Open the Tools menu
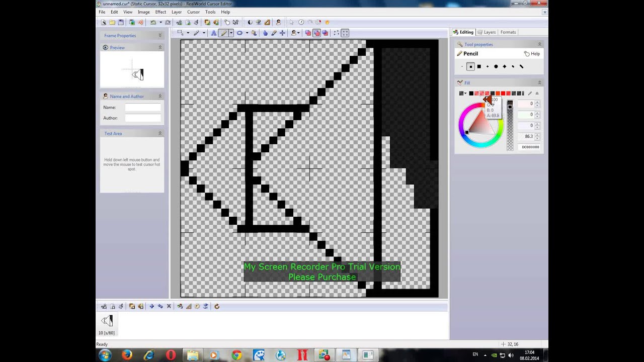Viewport: 644px width, 362px height. [x=210, y=12]
